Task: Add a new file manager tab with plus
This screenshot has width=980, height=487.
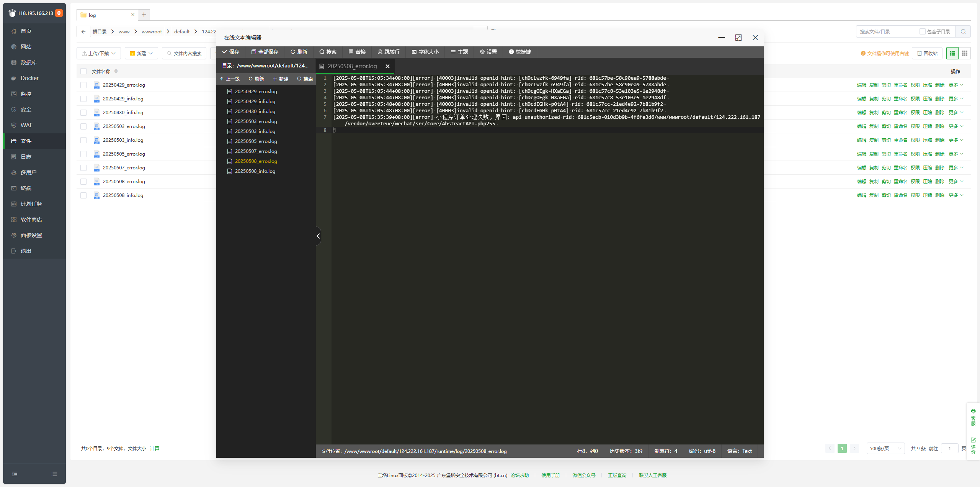Action: click(144, 15)
